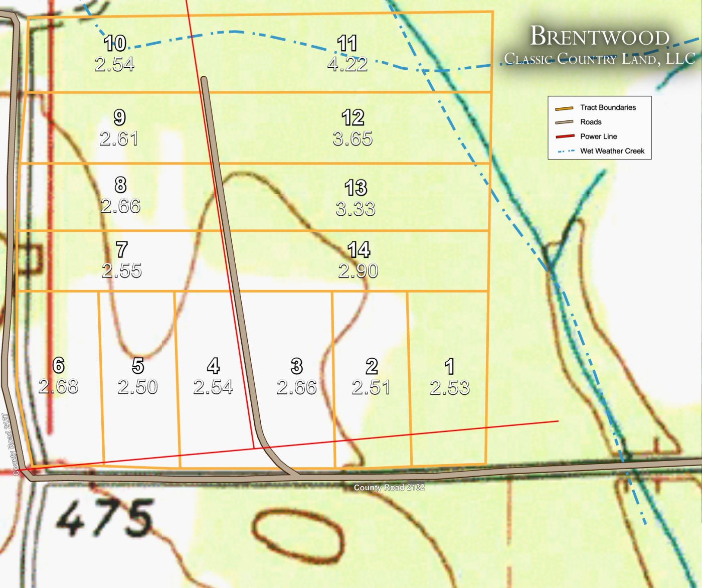This screenshot has width=702, height=588.
Task: Click tract number 13 label
Action: click(x=356, y=188)
